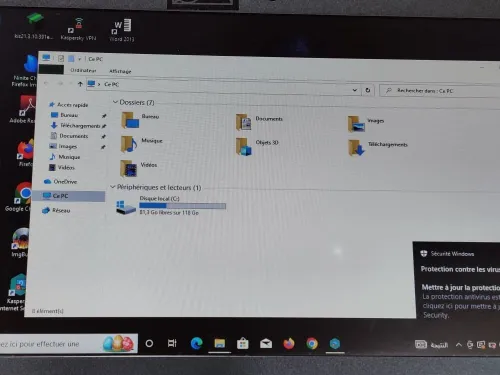Open Kaspersky Internet Security desktop shortcut

coord(14,292)
